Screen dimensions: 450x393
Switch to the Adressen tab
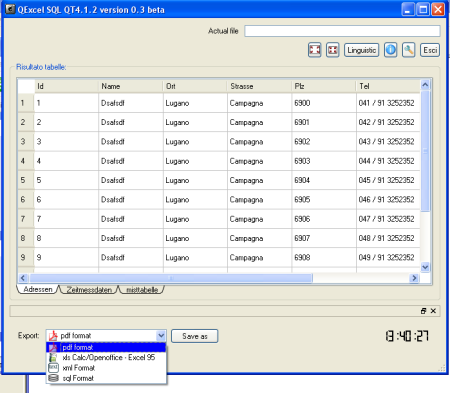[38, 289]
